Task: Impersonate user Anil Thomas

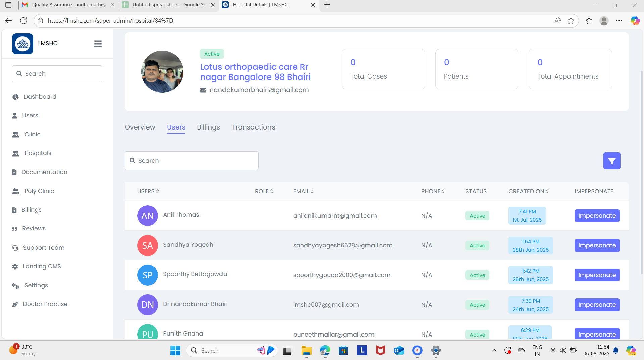Action: point(597,216)
